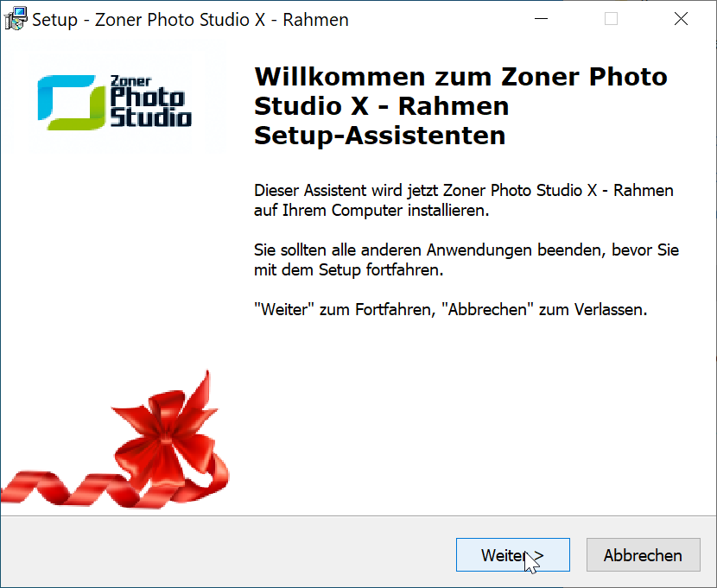Click the blue-green frame emblem in the logo
Image resolution: width=717 pixels, height=588 pixels.
point(71,103)
